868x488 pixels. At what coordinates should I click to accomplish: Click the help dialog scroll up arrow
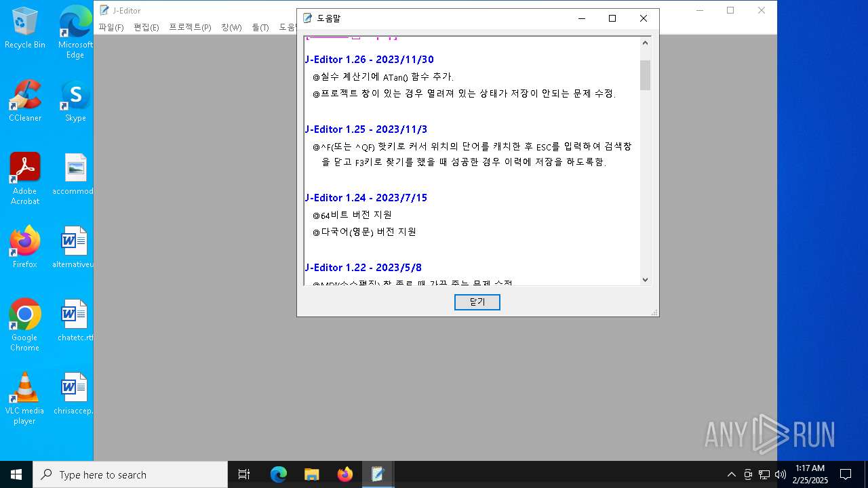point(645,43)
